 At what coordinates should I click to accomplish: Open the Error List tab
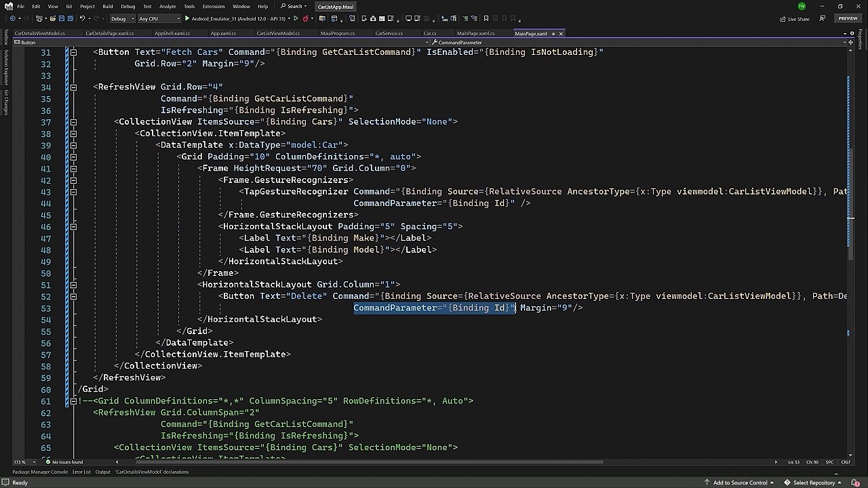tap(81, 472)
